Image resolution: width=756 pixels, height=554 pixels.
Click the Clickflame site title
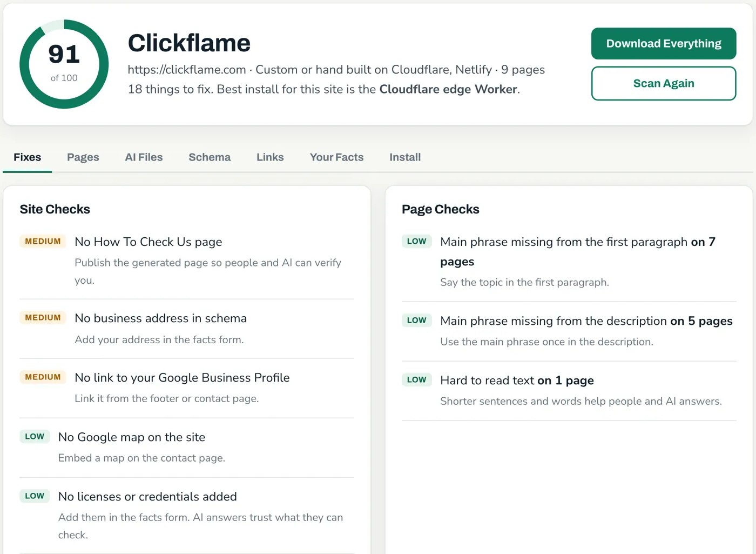pos(189,43)
